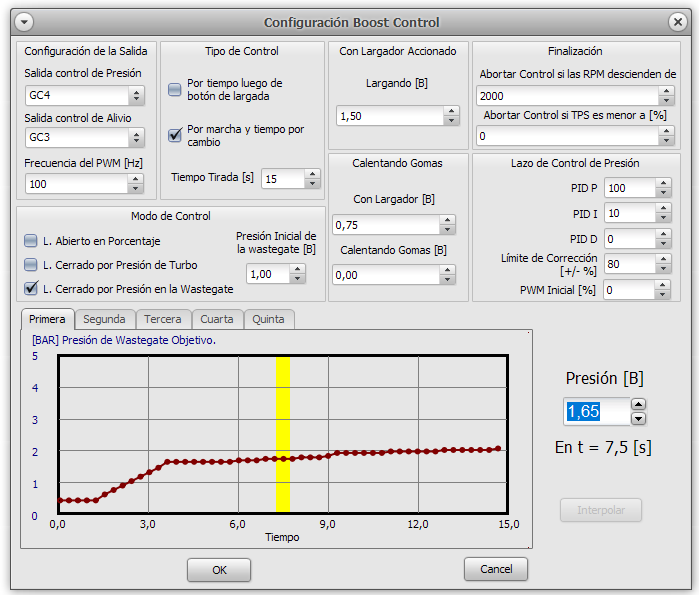Open the 'Salida control de Alivio' GC3 dropdown
This screenshot has height=595, width=699.
click(85, 137)
